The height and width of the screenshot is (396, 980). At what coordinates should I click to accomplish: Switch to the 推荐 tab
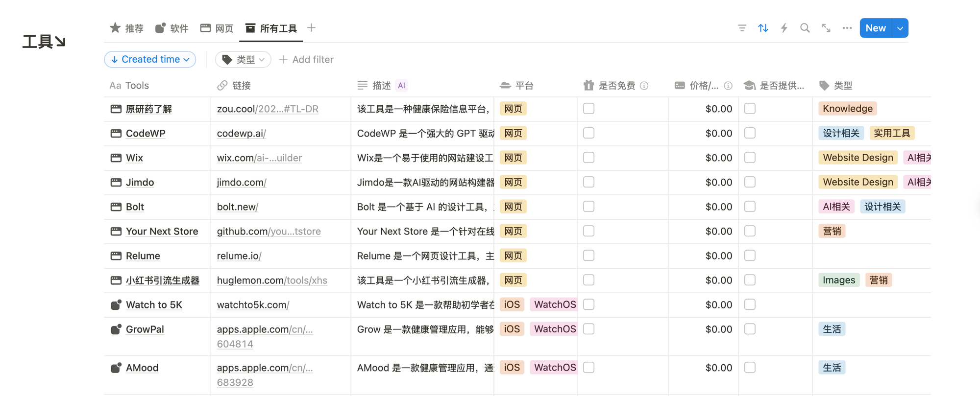[x=127, y=28]
